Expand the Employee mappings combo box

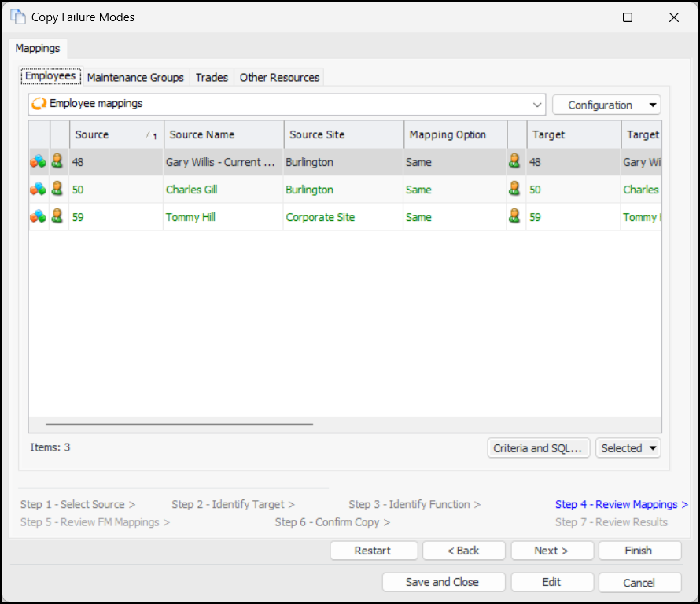537,104
